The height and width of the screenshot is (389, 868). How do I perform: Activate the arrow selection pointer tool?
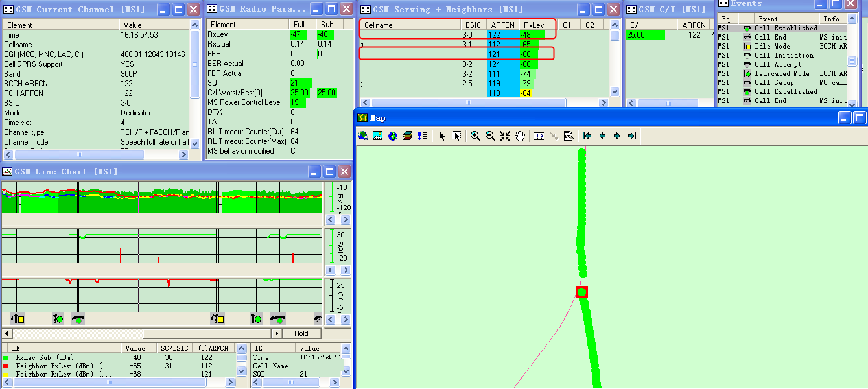441,136
